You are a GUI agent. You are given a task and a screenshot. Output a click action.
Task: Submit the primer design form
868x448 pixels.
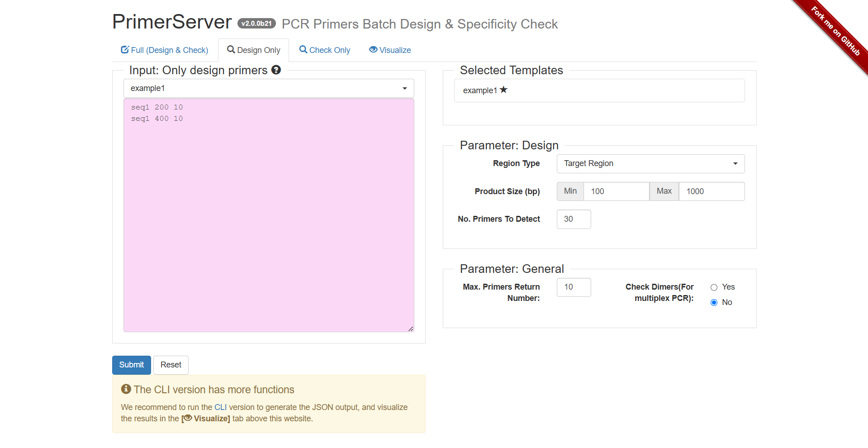pyautogui.click(x=131, y=365)
